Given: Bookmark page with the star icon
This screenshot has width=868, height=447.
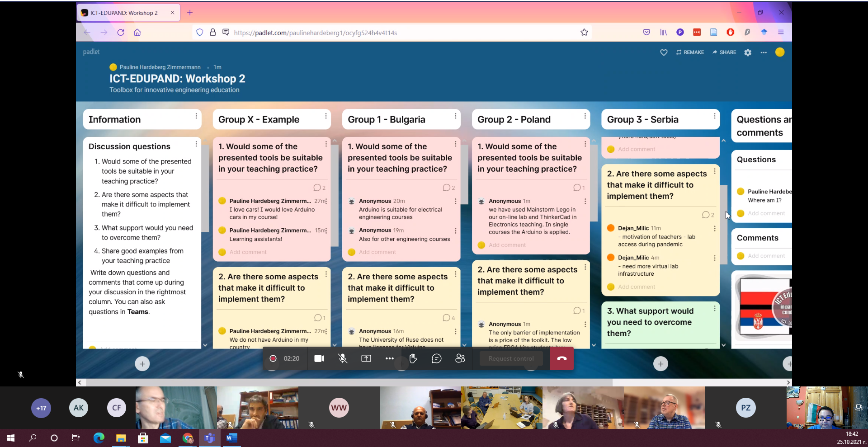Looking at the screenshot, I should click(x=584, y=33).
